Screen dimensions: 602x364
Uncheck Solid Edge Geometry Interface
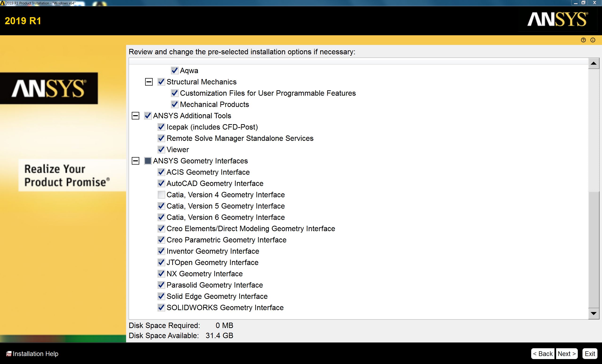161,296
